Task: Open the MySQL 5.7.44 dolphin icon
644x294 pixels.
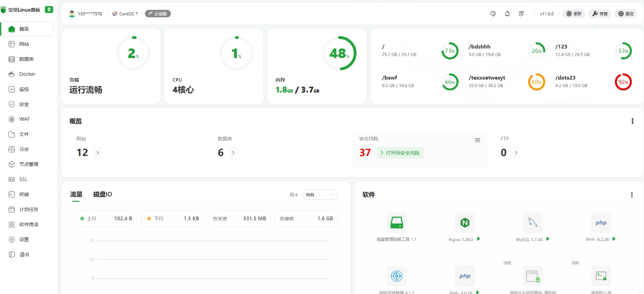Action: [533, 223]
